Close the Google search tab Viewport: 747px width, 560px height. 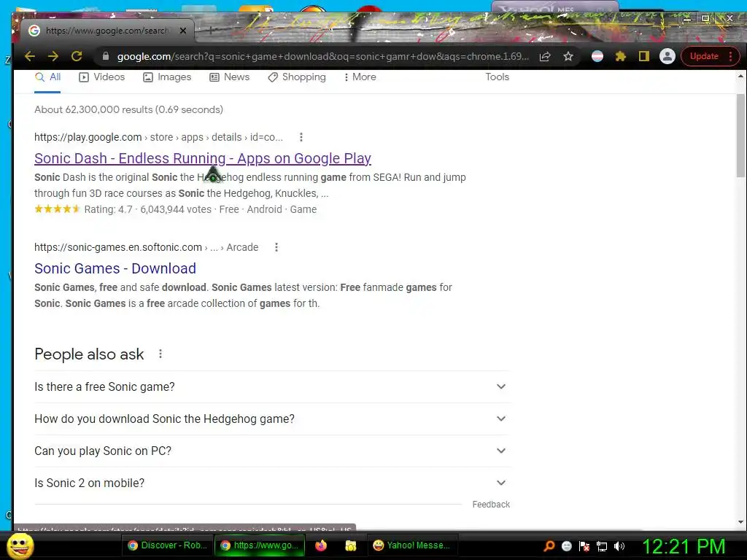click(x=183, y=31)
